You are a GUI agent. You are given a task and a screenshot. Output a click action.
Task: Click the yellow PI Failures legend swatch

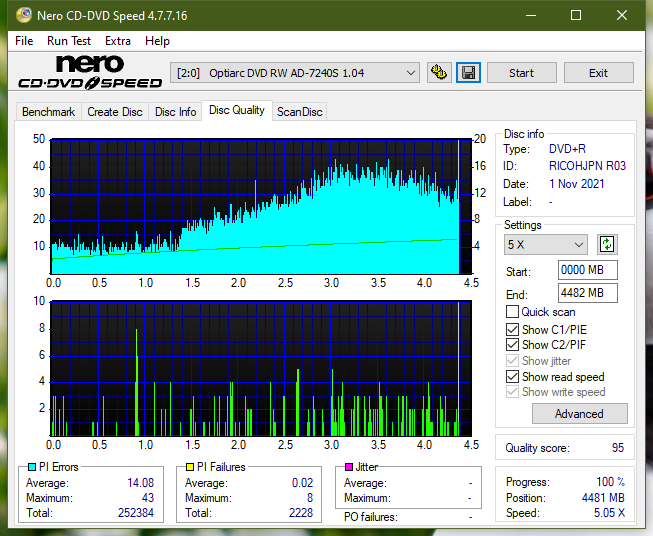pyautogui.click(x=190, y=467)
